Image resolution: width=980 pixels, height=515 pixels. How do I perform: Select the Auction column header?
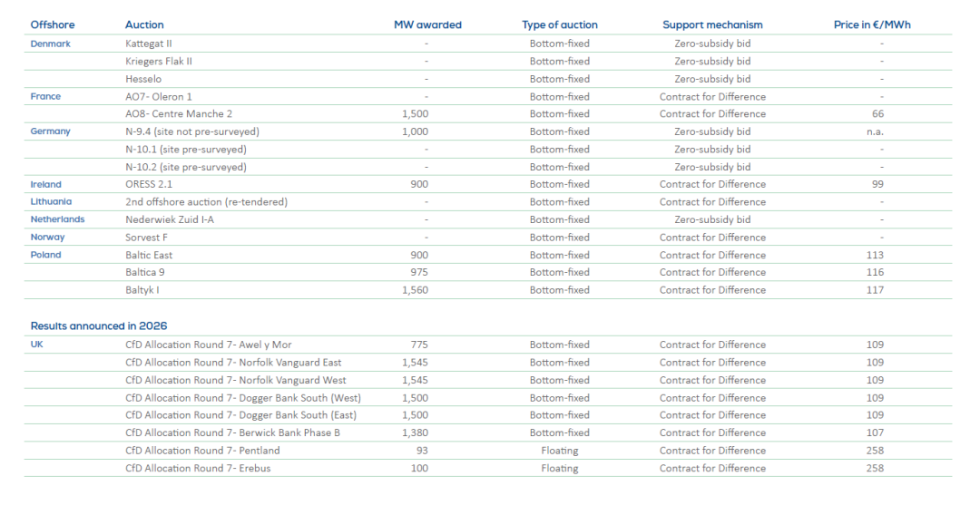click(x=144, y=24)
